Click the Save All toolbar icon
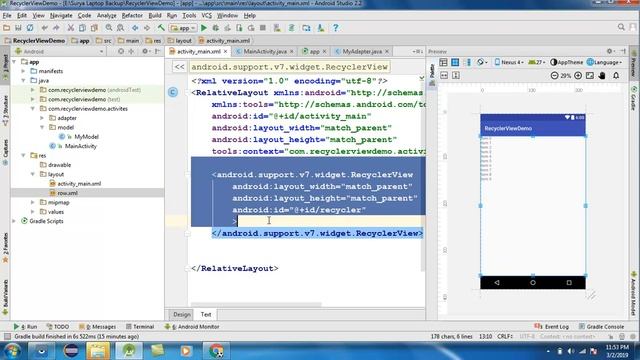The image size is (640, 360). pos(18,28)
